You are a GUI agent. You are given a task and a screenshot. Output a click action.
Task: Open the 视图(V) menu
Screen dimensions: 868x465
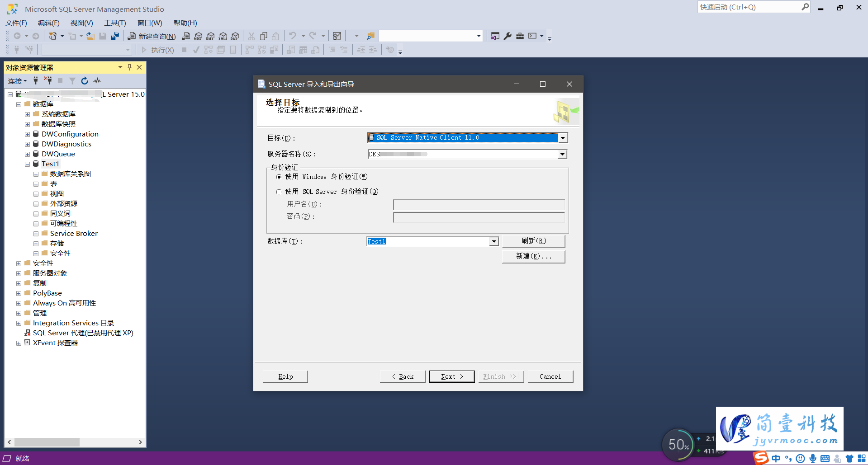81,23
